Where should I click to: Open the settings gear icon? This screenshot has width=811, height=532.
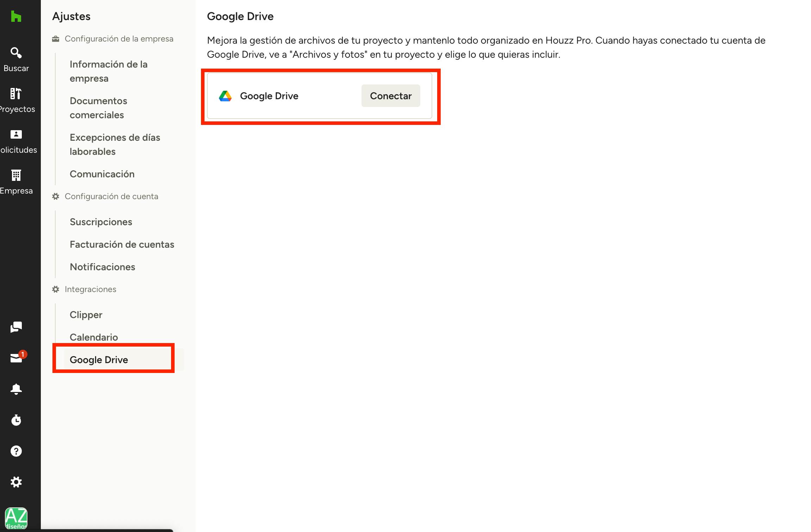16,482
